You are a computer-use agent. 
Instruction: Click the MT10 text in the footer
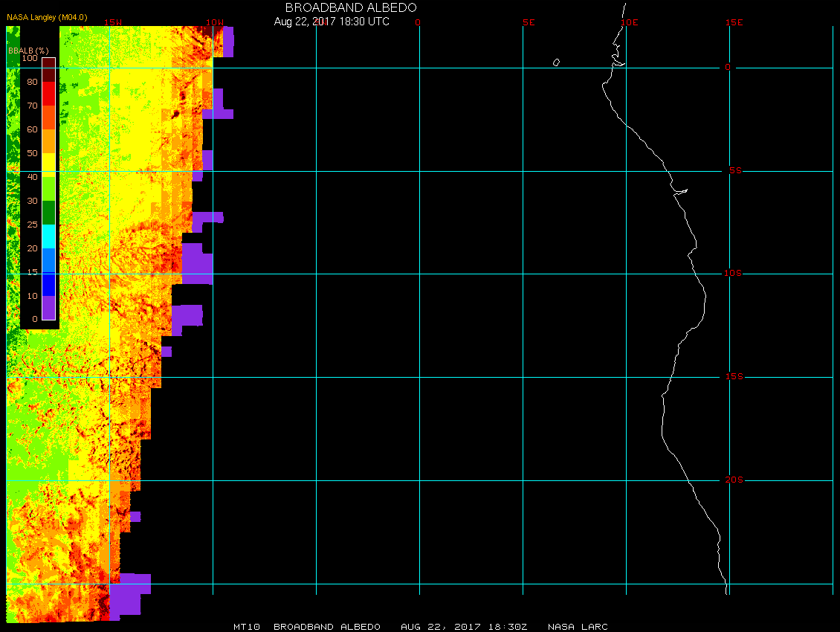tap(247, 627)
